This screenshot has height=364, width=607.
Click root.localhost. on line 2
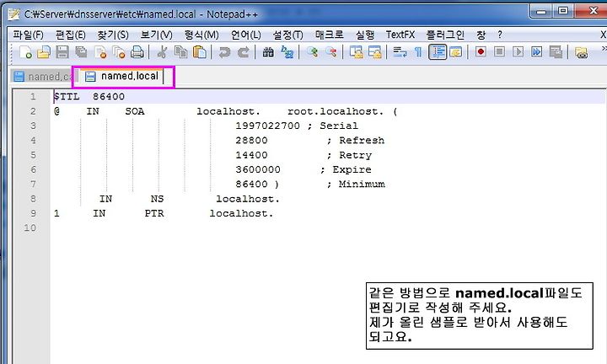point(336,111)
